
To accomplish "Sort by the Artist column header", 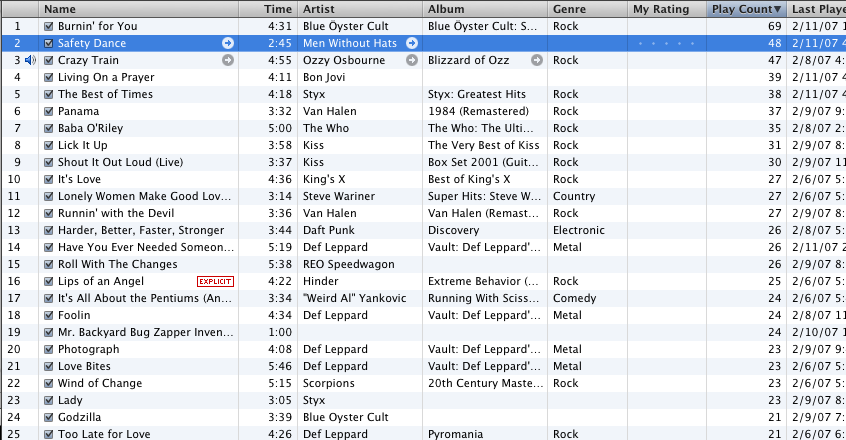I will 360,9.
